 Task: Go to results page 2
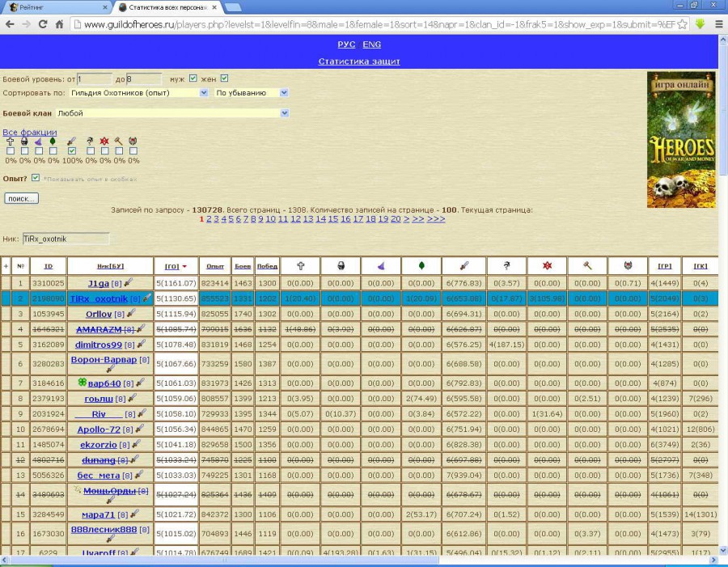209,218
